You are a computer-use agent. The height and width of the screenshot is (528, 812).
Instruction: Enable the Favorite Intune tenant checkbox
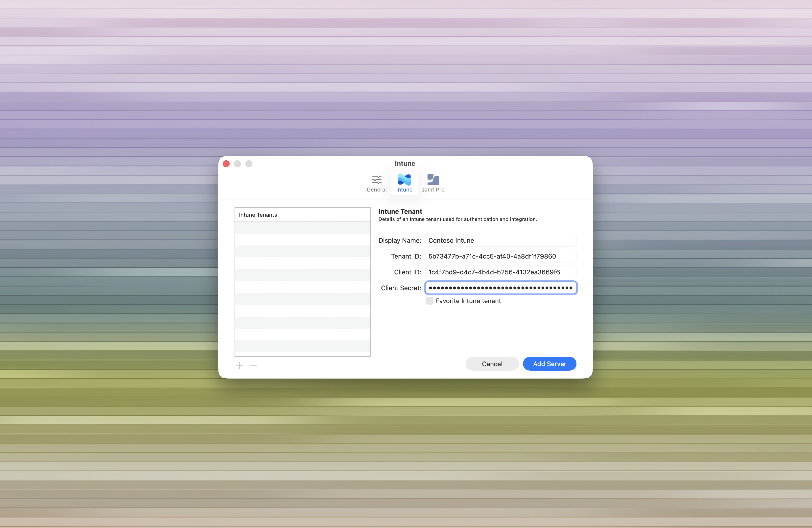[x=430, y=301]
